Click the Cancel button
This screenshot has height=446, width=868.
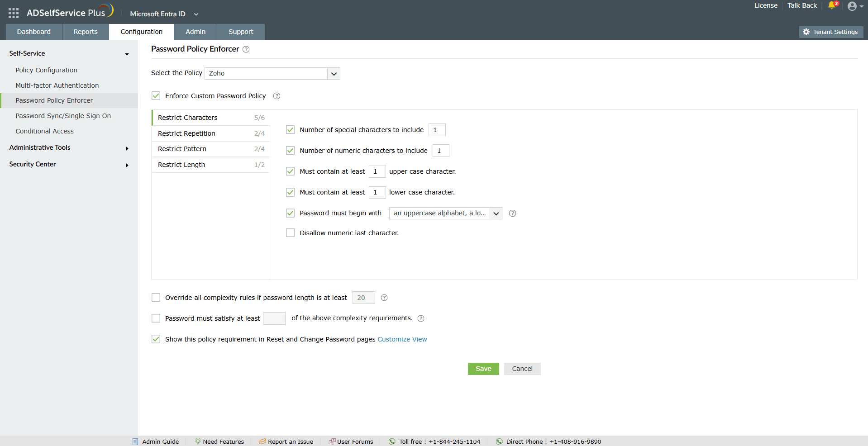pos(522,369)
